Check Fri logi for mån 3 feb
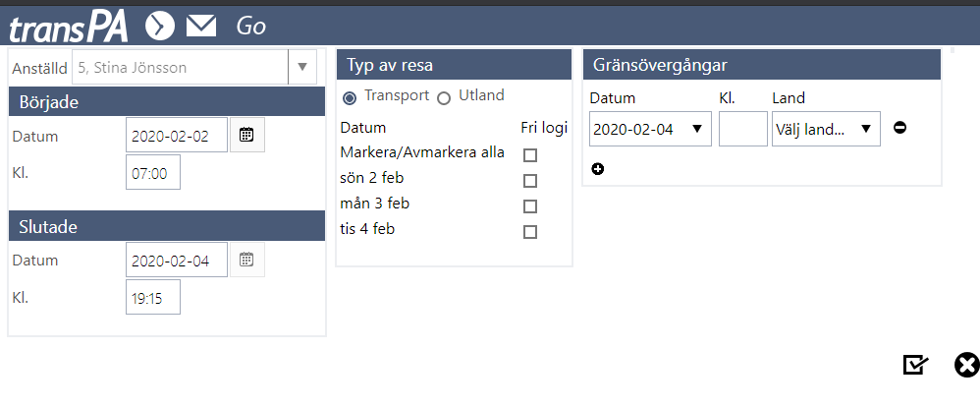The width and height of the screenshot is (980, 408). [530, 206]
